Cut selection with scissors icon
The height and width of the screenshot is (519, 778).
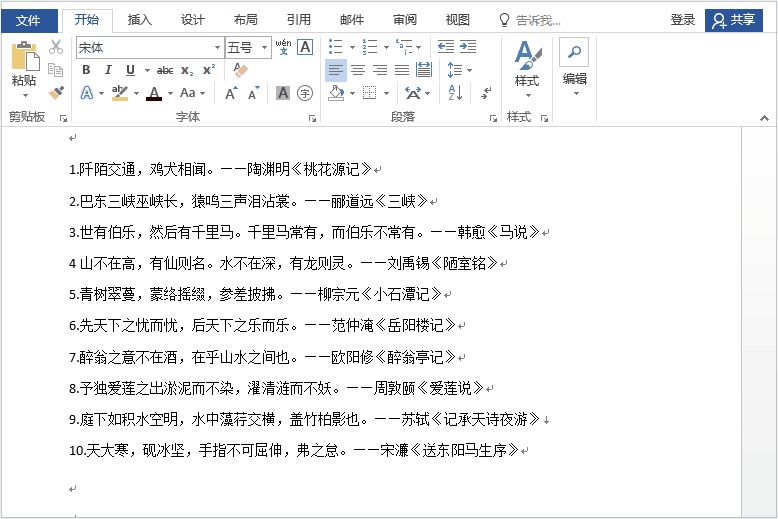tap(56, 47)
